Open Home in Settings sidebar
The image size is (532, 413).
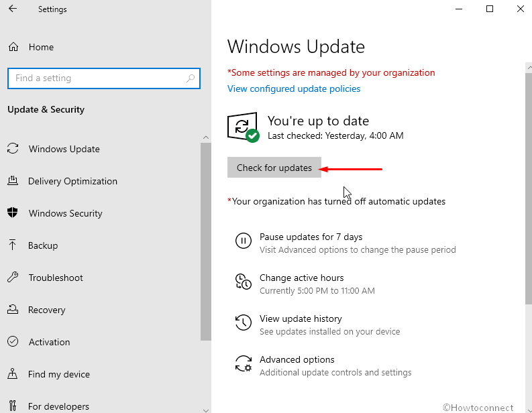[x=41, y=47]
